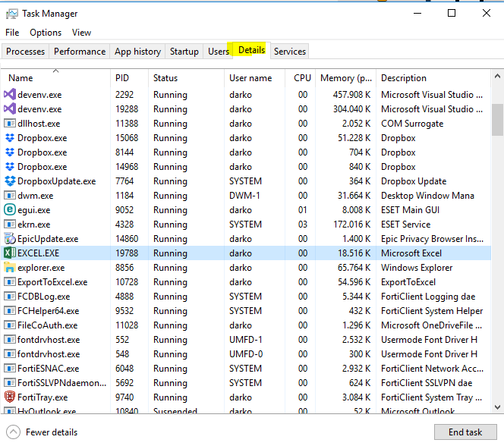The image size is (504, 446).
Task: Click the Microsoft OneDriveFile description
Action: (431, 325)
